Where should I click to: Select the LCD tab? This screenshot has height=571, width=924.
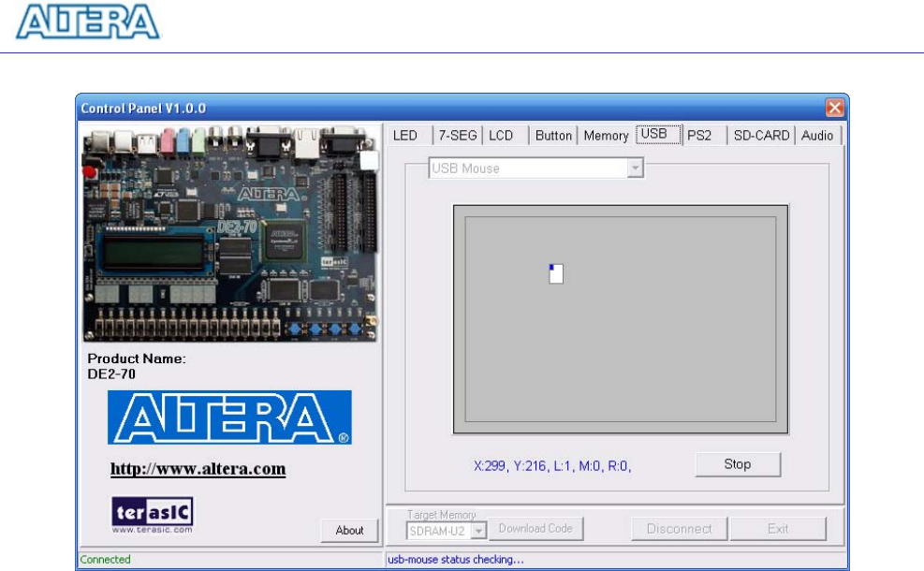(505, 136)
